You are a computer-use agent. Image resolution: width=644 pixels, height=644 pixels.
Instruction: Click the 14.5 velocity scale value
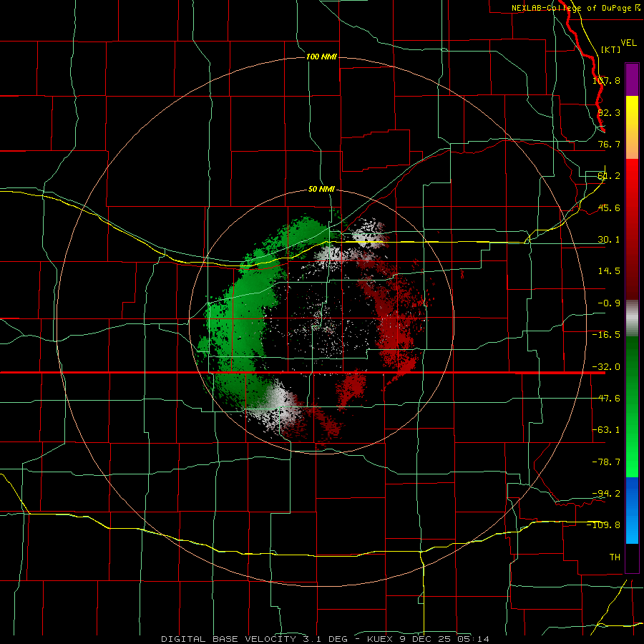click(609, 271)
